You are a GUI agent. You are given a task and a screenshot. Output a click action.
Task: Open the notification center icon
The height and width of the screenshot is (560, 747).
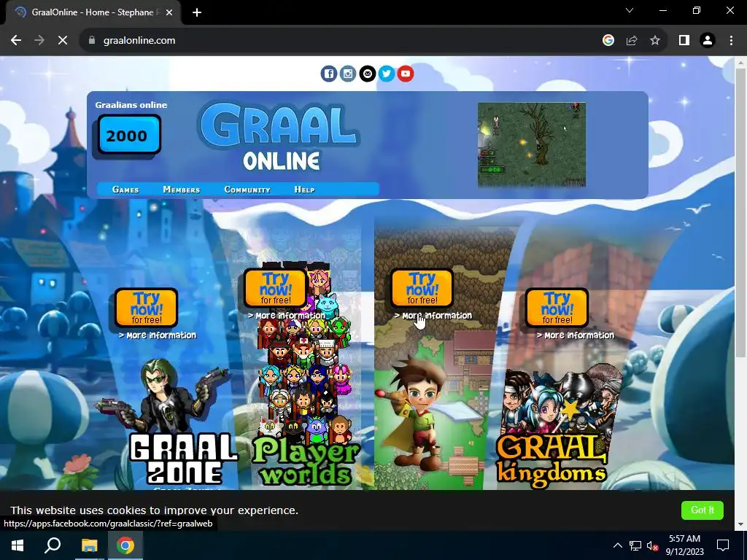[723, 545]
